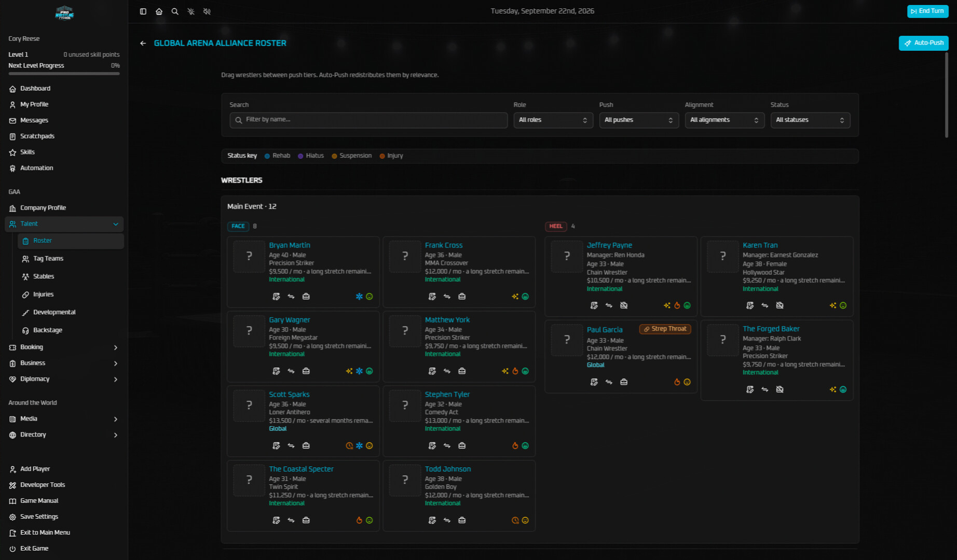957x560 pixels.
Task: Click Karen Tran's crossed-out briefcase icon
Action: click(780, 305)
